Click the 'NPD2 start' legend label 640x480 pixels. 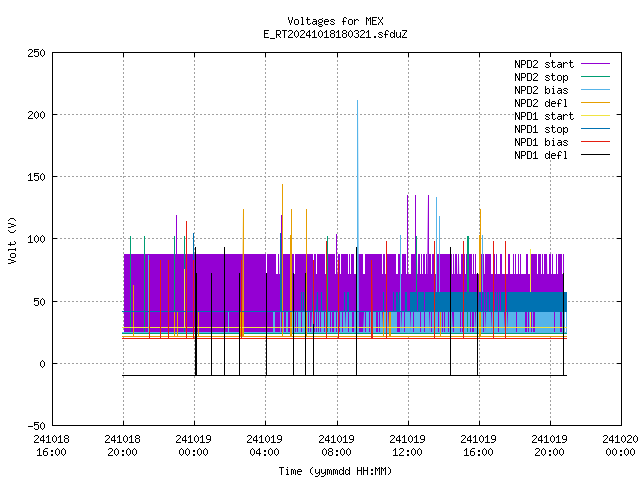tap(544, 64)
